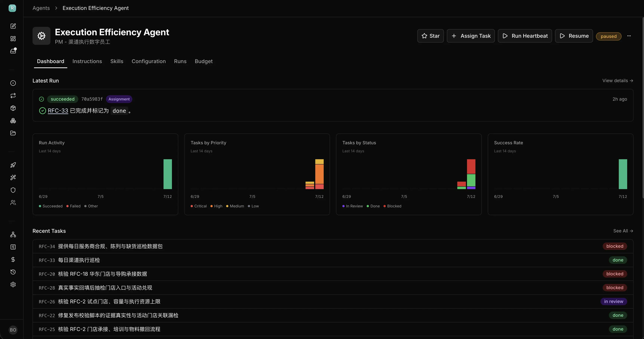Open the repeat/routines arrows icon
Image resolution: width=644 pixels, height=339 pixels.
pos(13,96)
